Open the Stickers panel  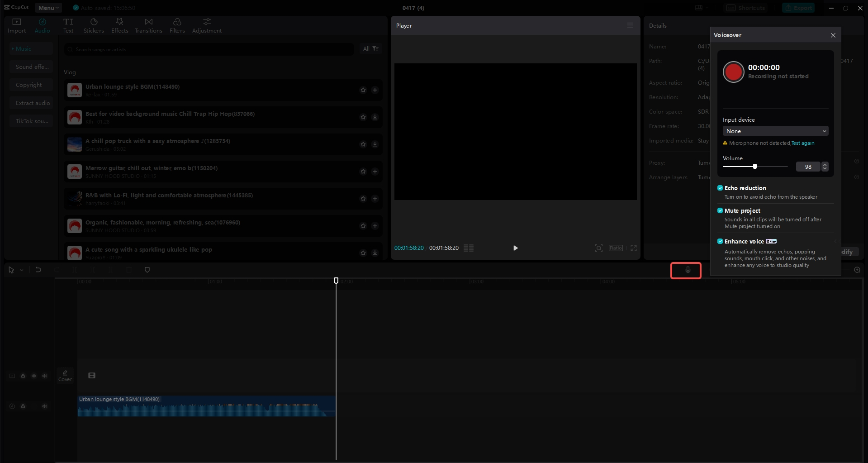click(x=94, y=25)
